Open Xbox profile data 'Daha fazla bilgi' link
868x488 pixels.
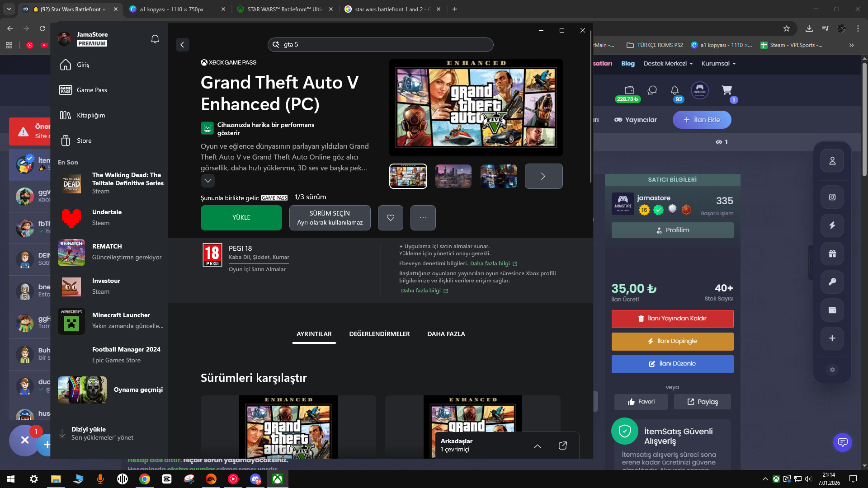pyautogui.click(x=425, y=291)
